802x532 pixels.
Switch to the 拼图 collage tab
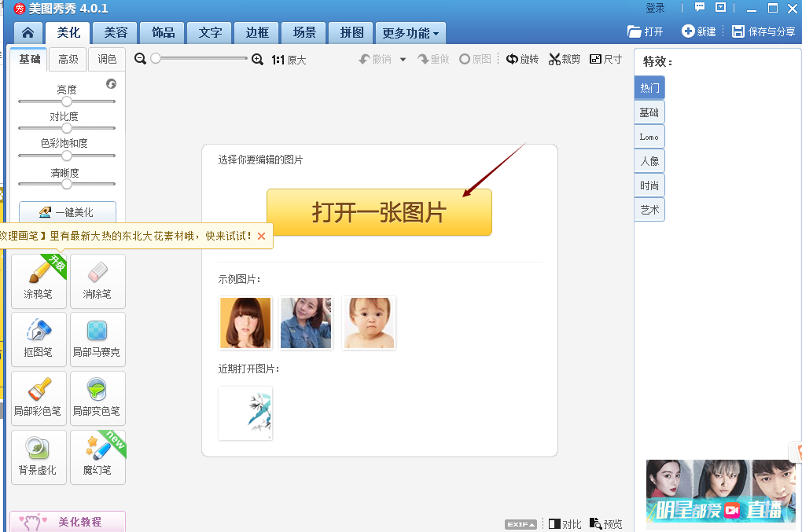[x=352, y=33]
